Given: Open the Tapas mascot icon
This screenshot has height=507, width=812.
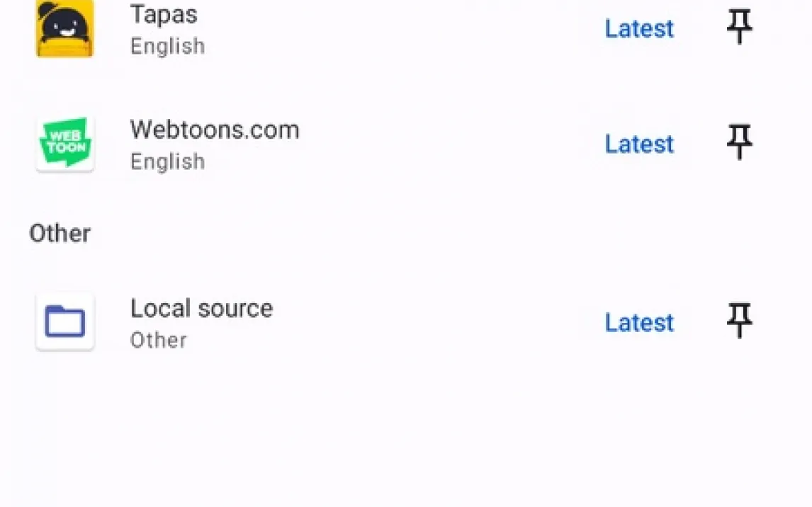Looking at the screenshot, I should click(64, 28).
